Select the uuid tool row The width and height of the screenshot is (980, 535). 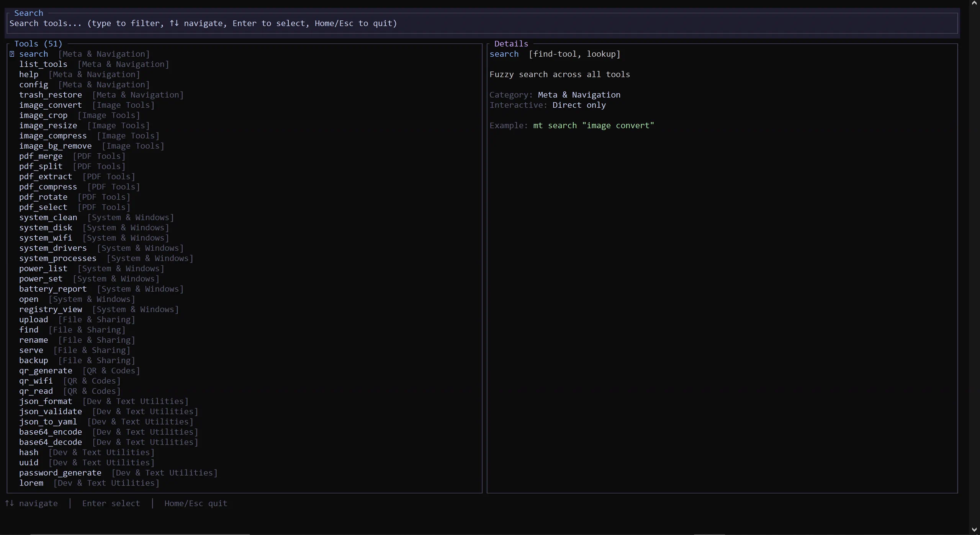(244, 463)
